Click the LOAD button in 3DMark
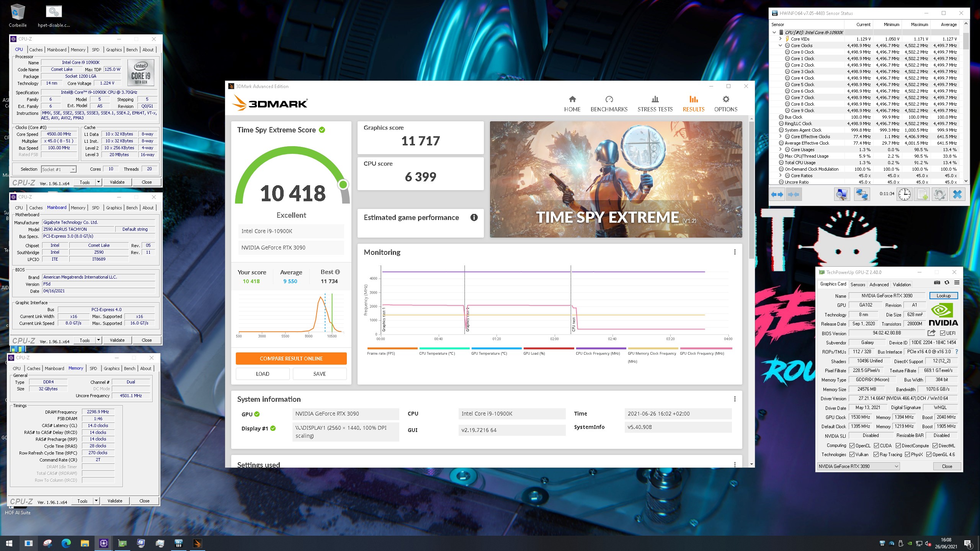This screenshot has height=551, width=980. (263, 374)
